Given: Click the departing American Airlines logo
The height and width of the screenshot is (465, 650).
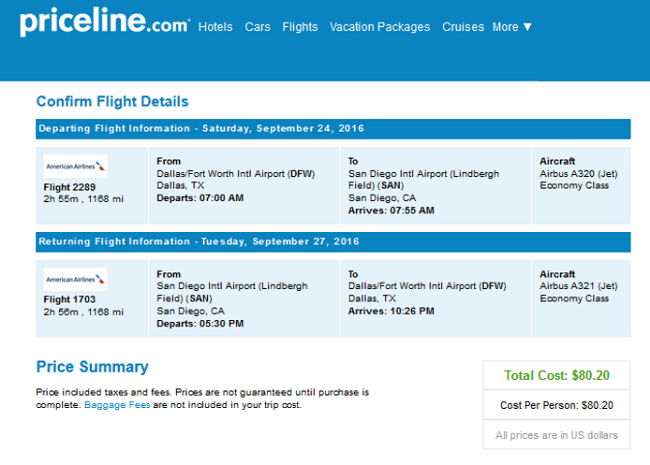Looking at the screenshot, I should pos(75,165).
